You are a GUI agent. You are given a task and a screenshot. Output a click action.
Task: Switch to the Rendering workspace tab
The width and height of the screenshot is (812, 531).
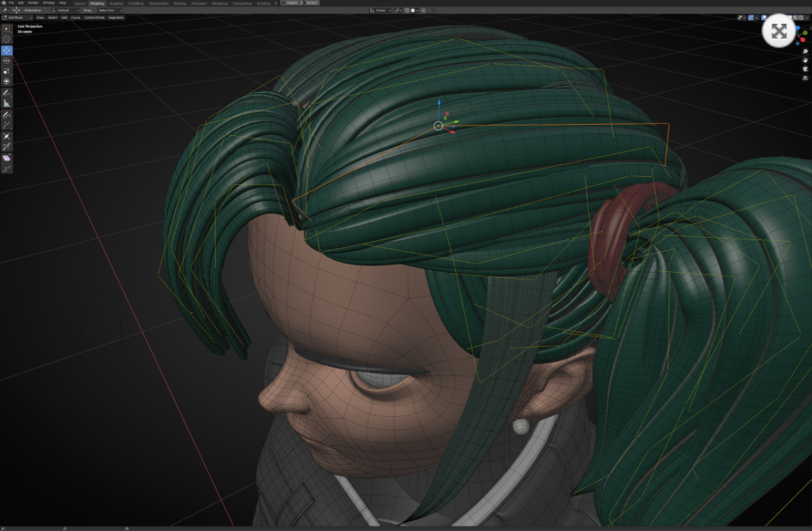(220, 3)
